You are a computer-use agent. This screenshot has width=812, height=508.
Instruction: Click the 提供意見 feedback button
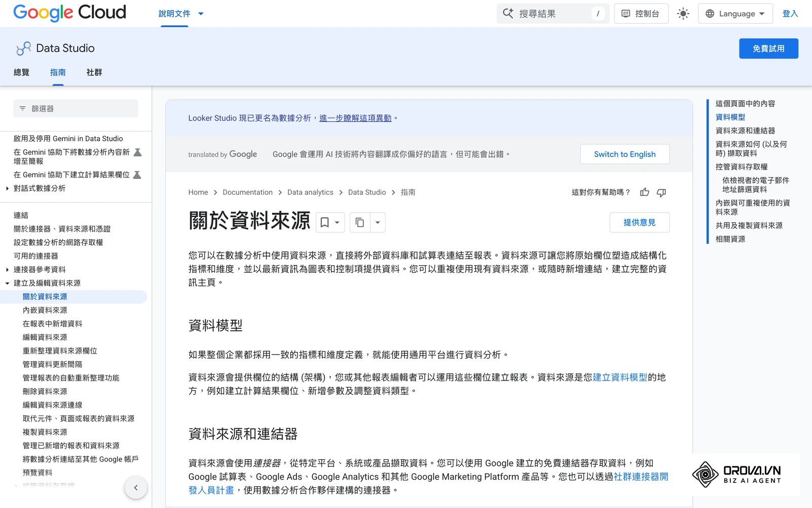639,223
